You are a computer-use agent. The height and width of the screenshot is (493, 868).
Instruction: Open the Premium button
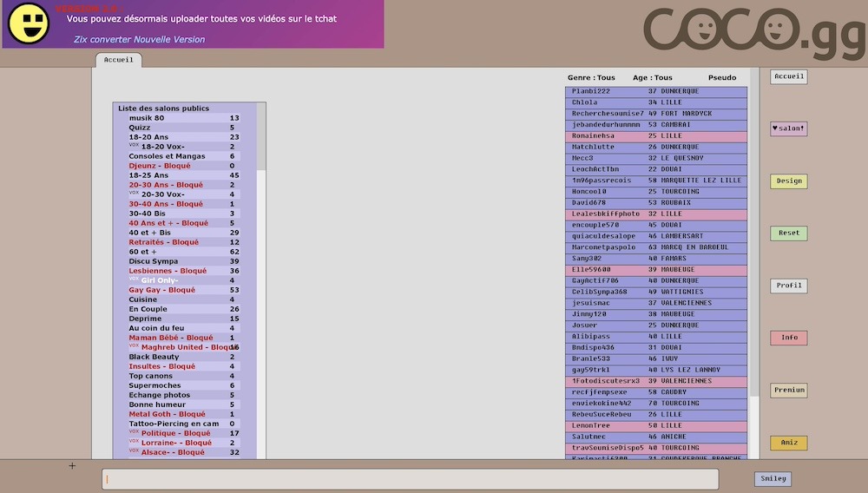tap(788, 391)
